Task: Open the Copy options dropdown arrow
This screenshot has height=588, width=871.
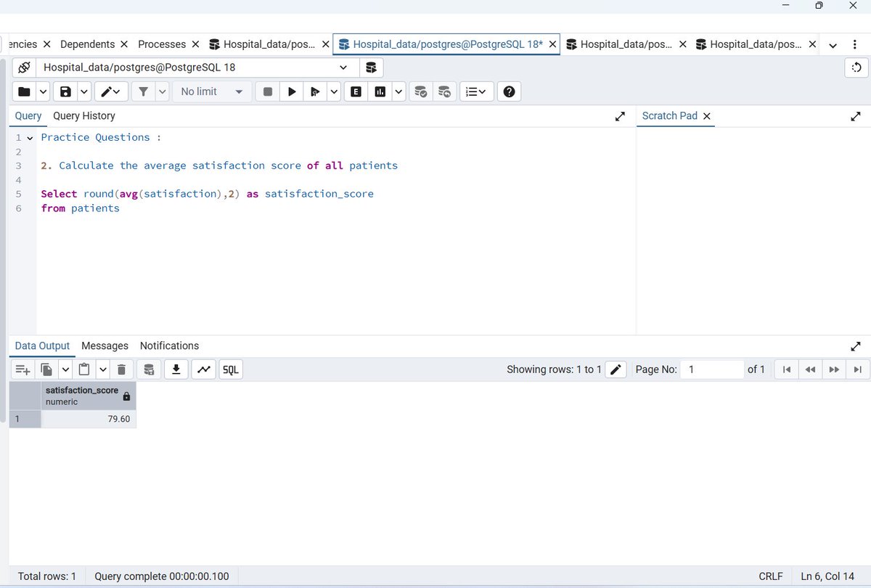Action: [x=65, y=369]
